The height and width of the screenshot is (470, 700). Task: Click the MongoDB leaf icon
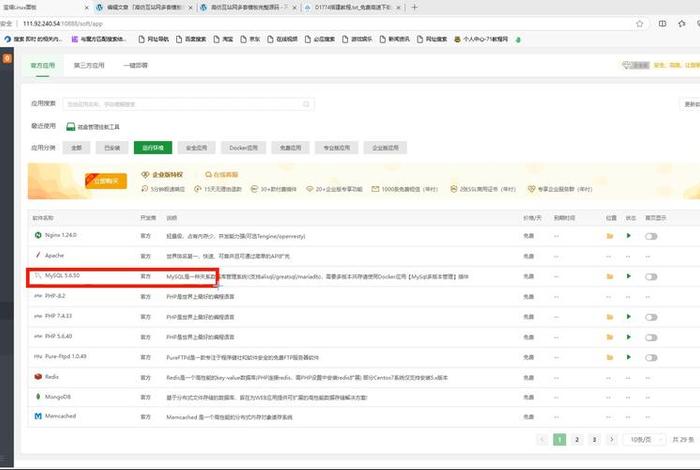38,396
